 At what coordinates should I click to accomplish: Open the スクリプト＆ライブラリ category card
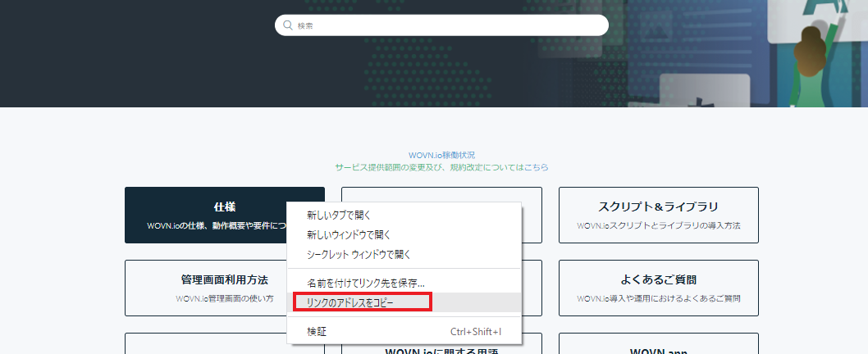[x=658, y=215]
